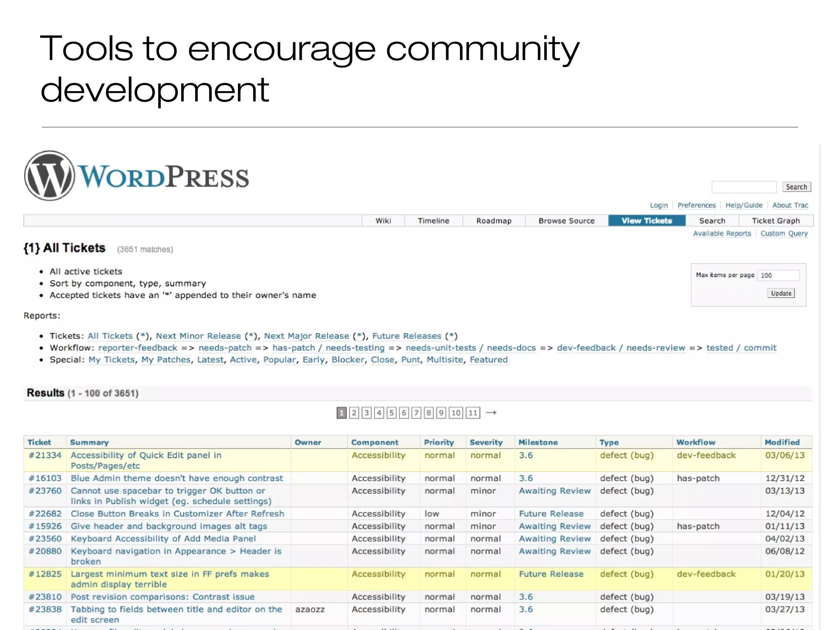
Task: Open needs-unit-tests / needs-docs link
Action: coord(470,348)
